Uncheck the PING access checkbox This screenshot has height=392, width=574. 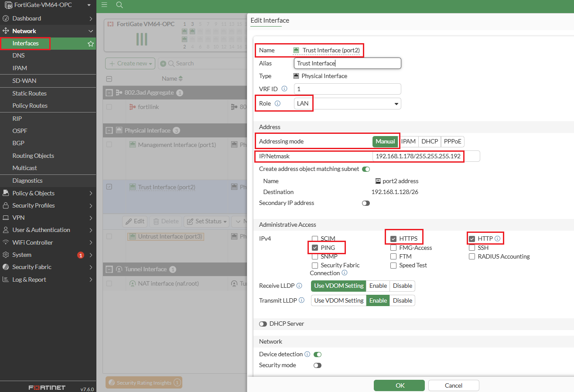coord(315,248)
